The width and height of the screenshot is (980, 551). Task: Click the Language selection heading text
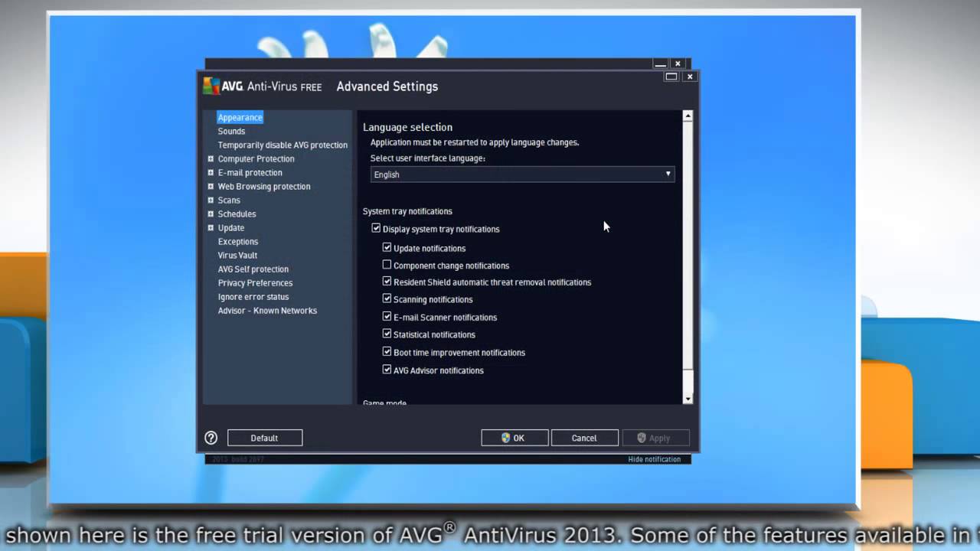pos(407,127)
